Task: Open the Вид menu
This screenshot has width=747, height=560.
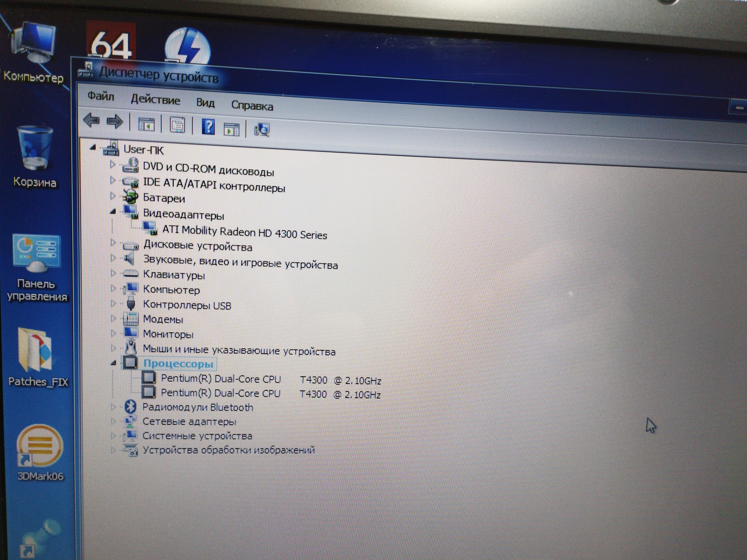Action: pos(205,103)
